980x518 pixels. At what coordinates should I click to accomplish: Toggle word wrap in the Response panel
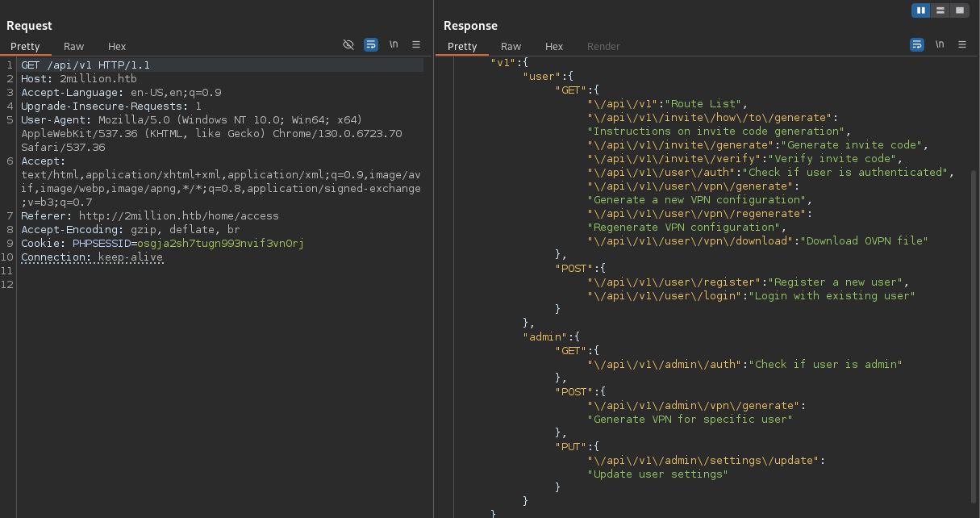tap(917, 45)
